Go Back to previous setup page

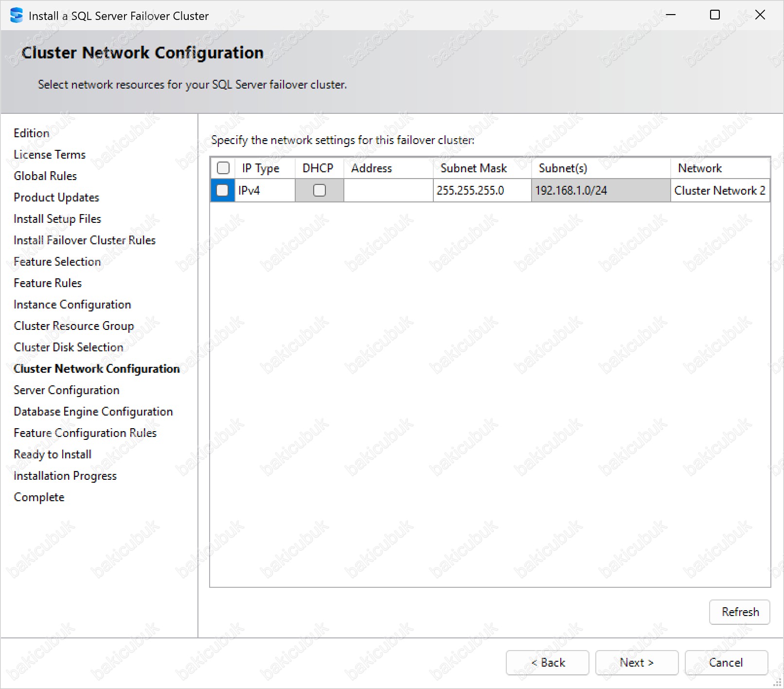(x=547, y=662)
